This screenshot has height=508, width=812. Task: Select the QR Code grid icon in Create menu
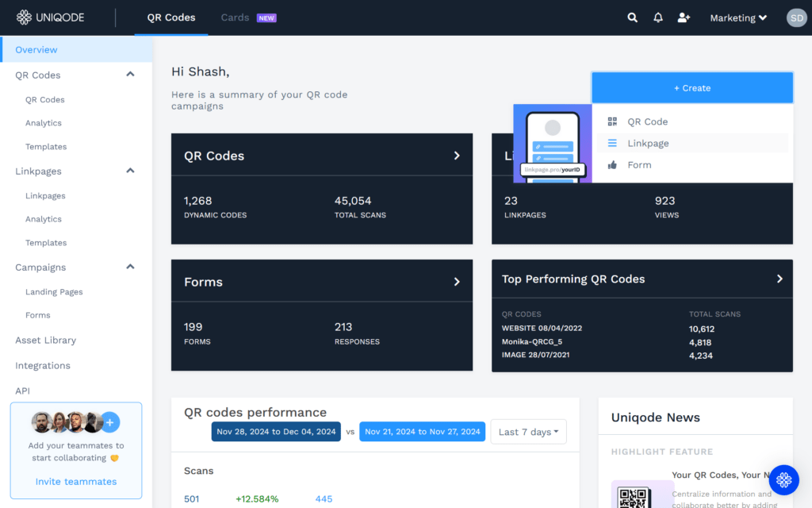611,121
